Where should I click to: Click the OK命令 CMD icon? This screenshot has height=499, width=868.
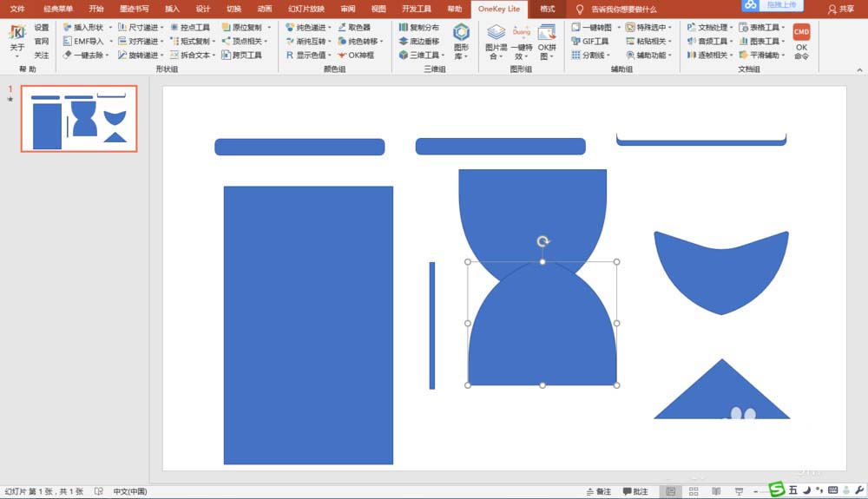tap(801, 41)
